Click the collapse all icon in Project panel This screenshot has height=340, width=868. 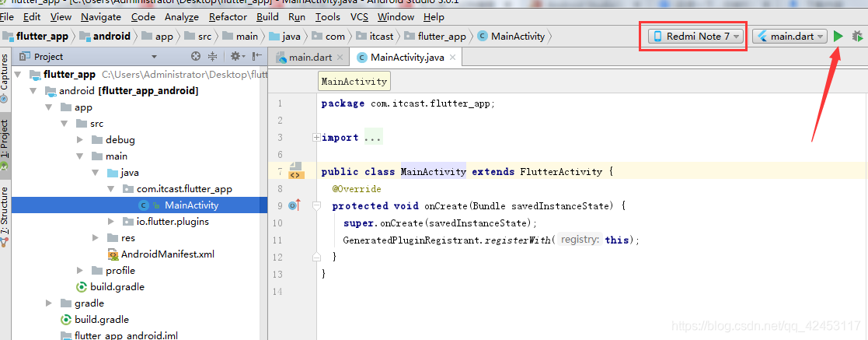point(213,56)
